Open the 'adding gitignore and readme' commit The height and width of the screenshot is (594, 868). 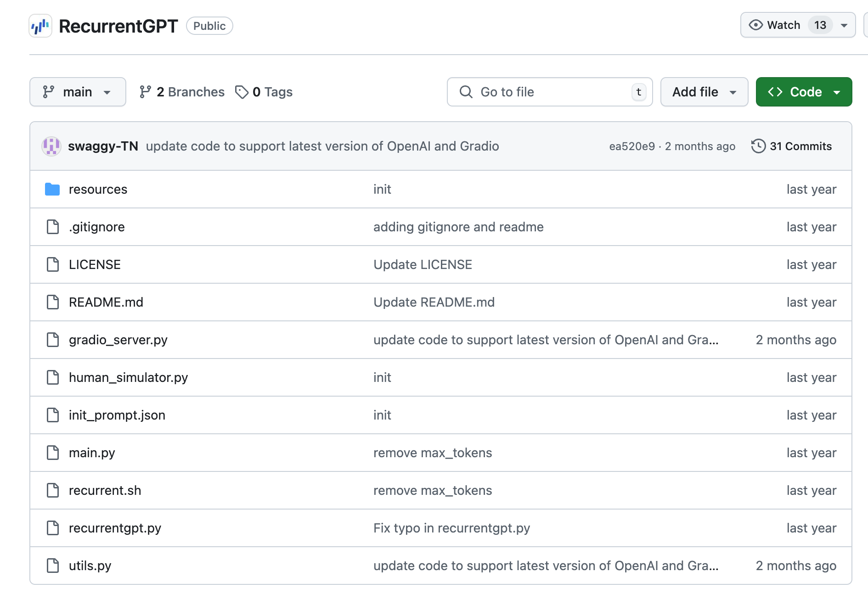point(458,227)
